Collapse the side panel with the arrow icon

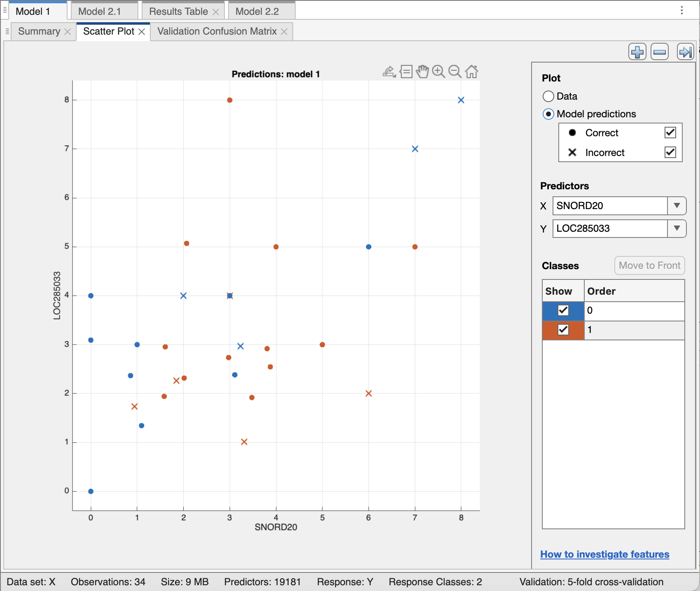coord(685,52)
